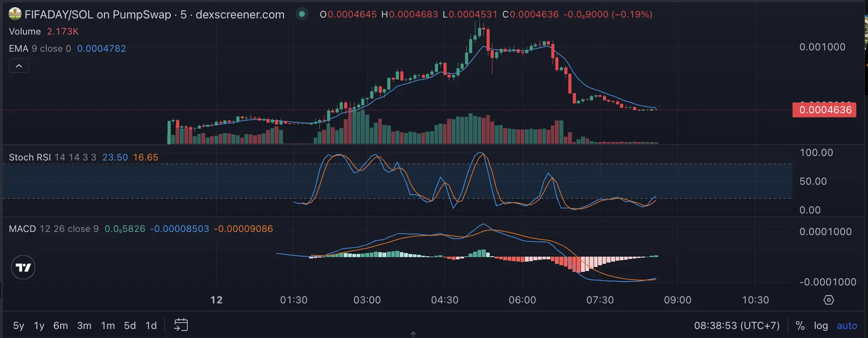Click the EMA value 0.0004782
868x338 pixels.
point(102,49)
